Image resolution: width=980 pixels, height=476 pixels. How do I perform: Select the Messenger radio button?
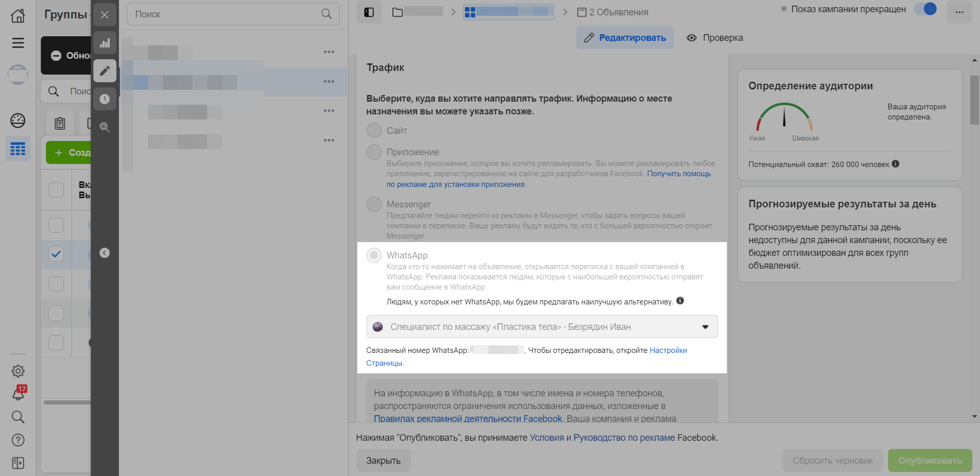pos(374,204)
